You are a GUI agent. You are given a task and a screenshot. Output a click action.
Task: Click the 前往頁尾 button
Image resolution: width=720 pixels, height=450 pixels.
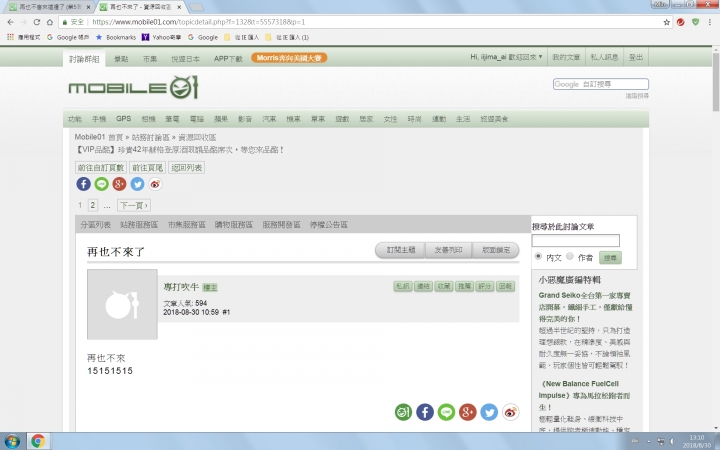147,168
